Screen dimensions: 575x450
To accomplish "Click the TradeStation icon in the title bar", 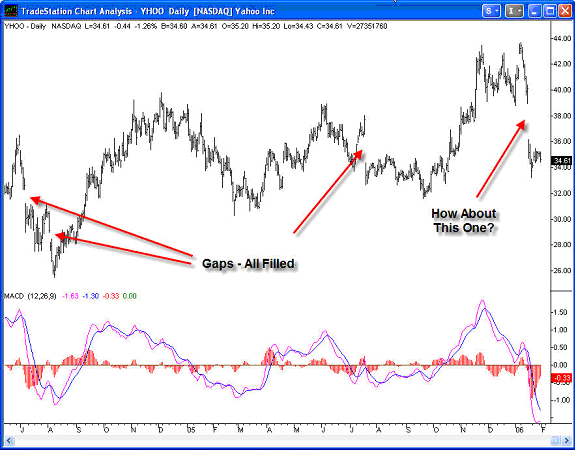I will point(11,11).
